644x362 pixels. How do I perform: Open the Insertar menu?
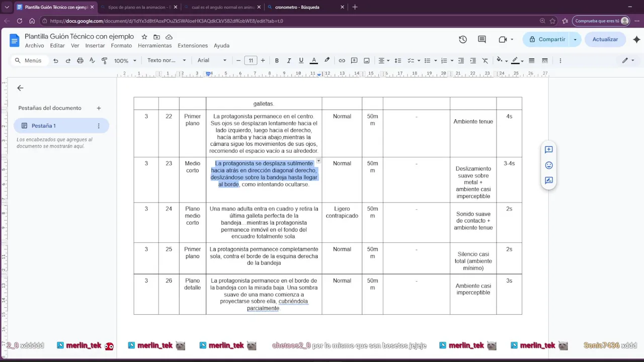click(x=95, y=46)
